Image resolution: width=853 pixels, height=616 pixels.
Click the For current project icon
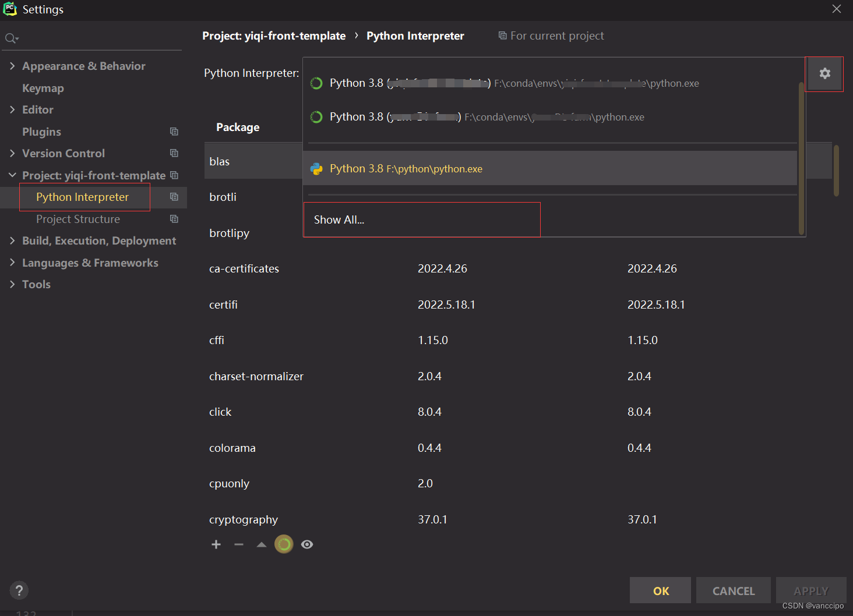(x=502, y=36)
